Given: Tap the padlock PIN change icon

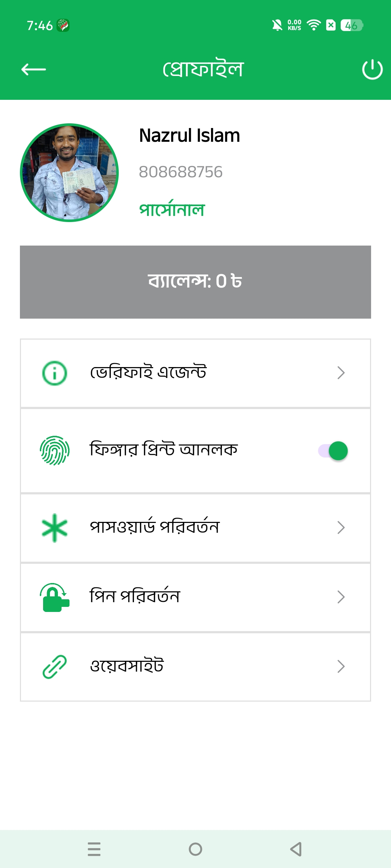Looking at the screenshot, I should (55, 597).
